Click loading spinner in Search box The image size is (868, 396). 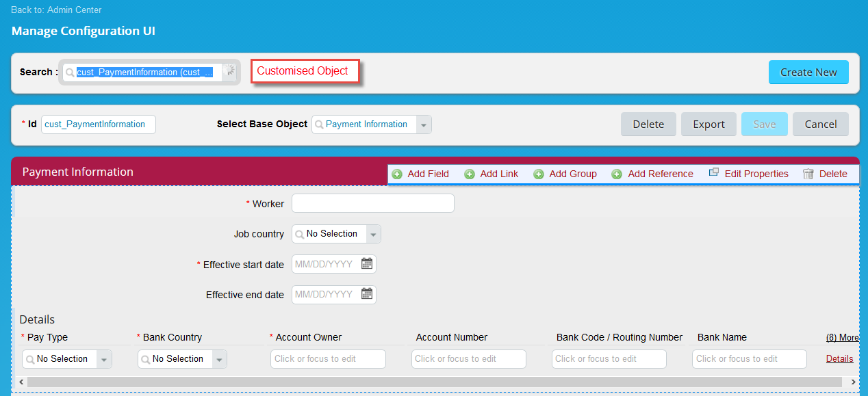coord(230,70)
